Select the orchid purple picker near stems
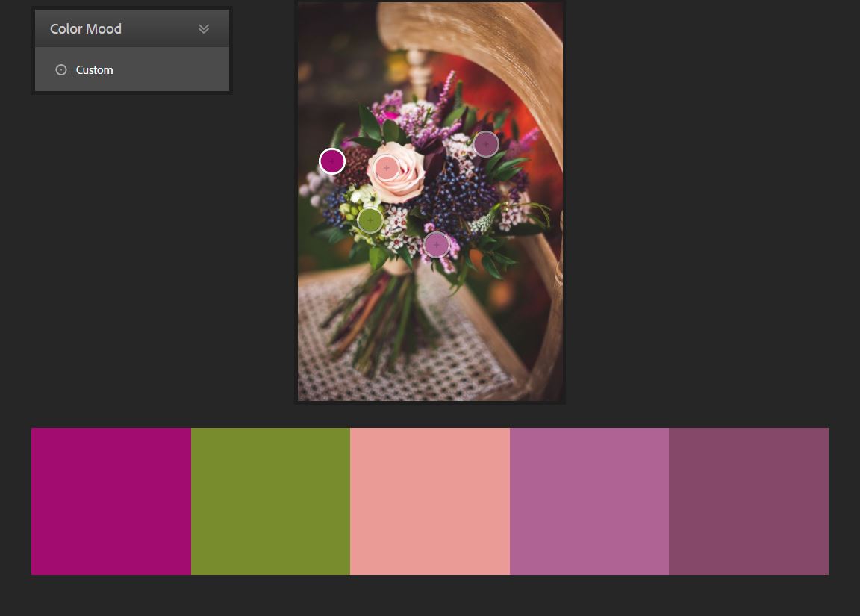The height and width of the screenshot is (616, 860). click(x=437, y=245)
